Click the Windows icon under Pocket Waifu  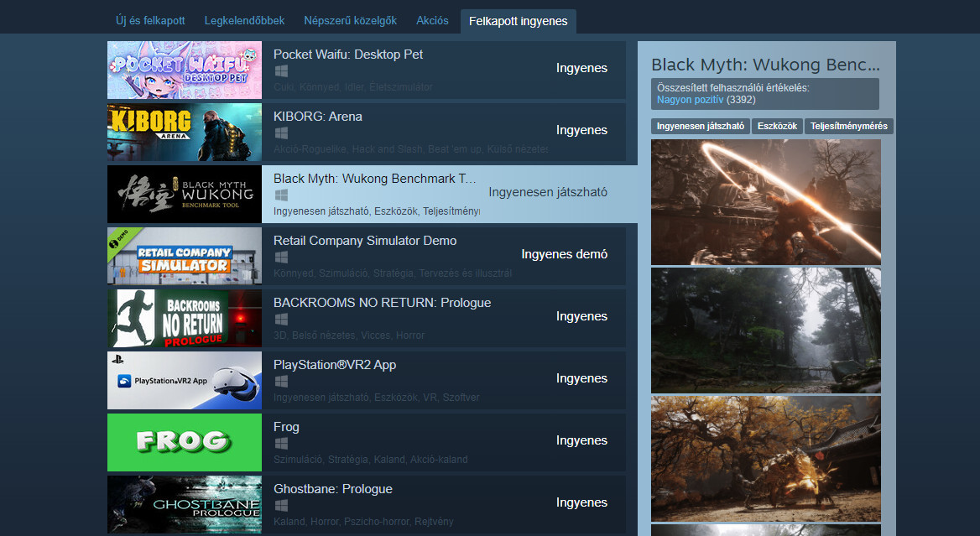click(281, 71)
